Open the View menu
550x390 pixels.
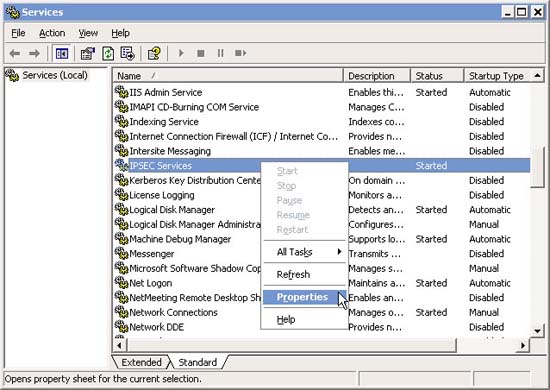(x=88, y=33)
